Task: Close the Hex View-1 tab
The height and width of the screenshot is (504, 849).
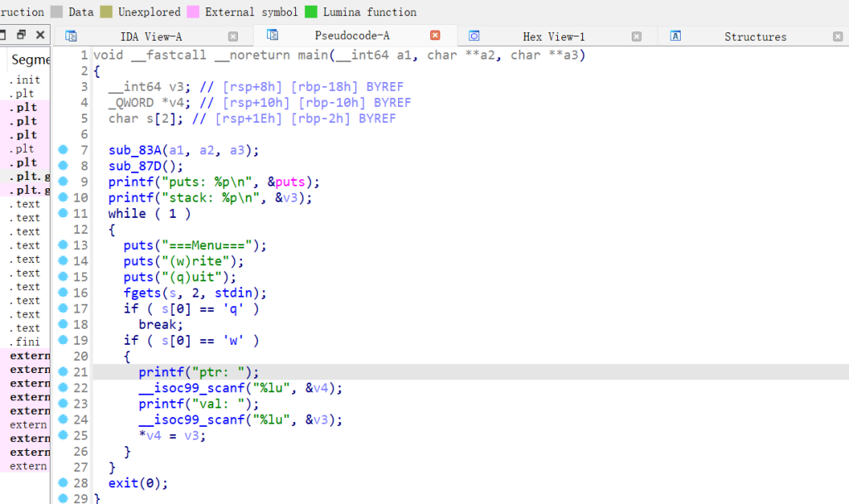Action: click(636, 36)
